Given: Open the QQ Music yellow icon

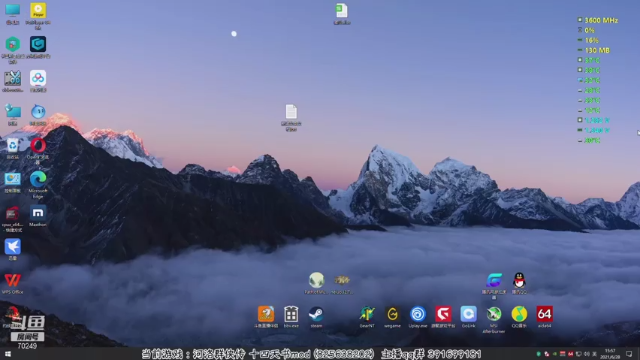Looking at the screenshot, I should pos(519,317).
